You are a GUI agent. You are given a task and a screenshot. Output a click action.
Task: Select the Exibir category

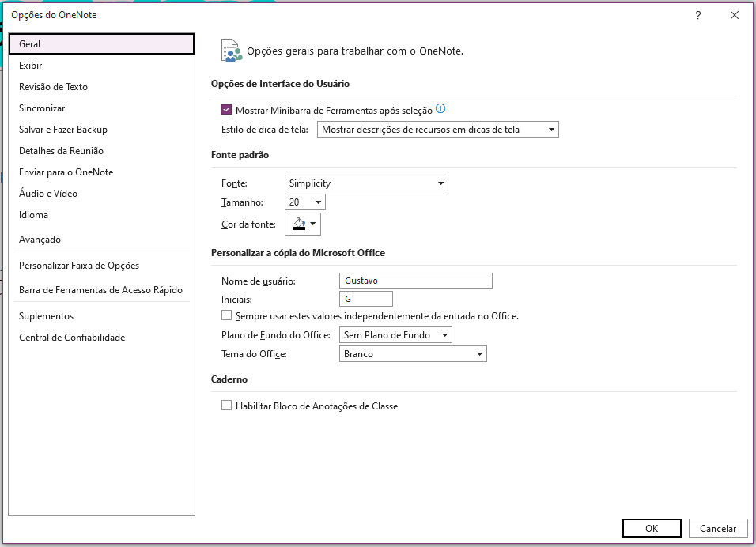click(102, 65)
